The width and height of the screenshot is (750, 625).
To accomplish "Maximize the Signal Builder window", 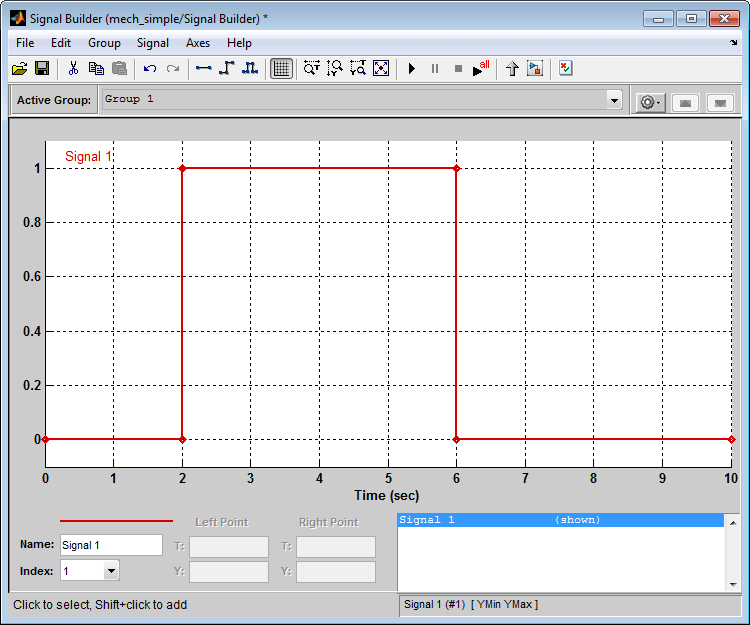I will click(x=691, y=19).
